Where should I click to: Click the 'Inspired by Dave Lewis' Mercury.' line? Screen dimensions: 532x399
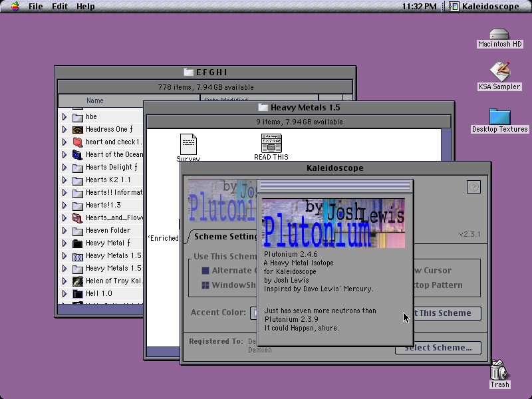pos(319,289)
